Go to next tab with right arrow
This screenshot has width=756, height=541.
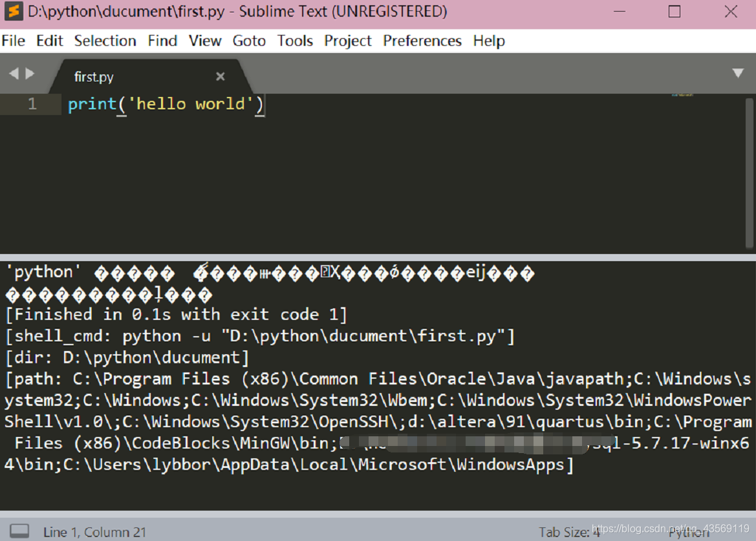coord(30,73)
